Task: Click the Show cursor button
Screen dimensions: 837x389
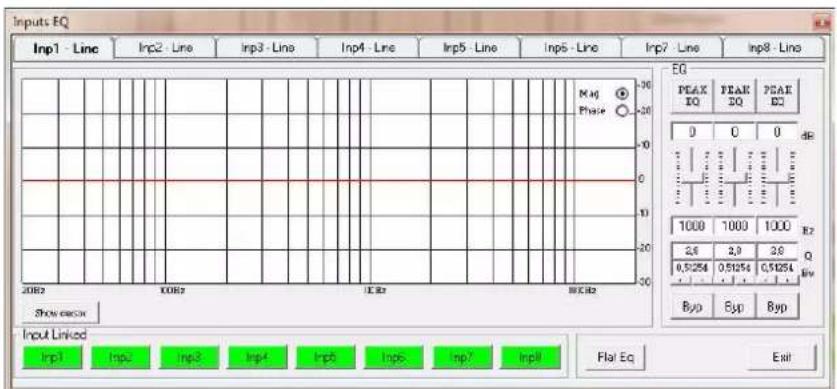Action: 60,313
